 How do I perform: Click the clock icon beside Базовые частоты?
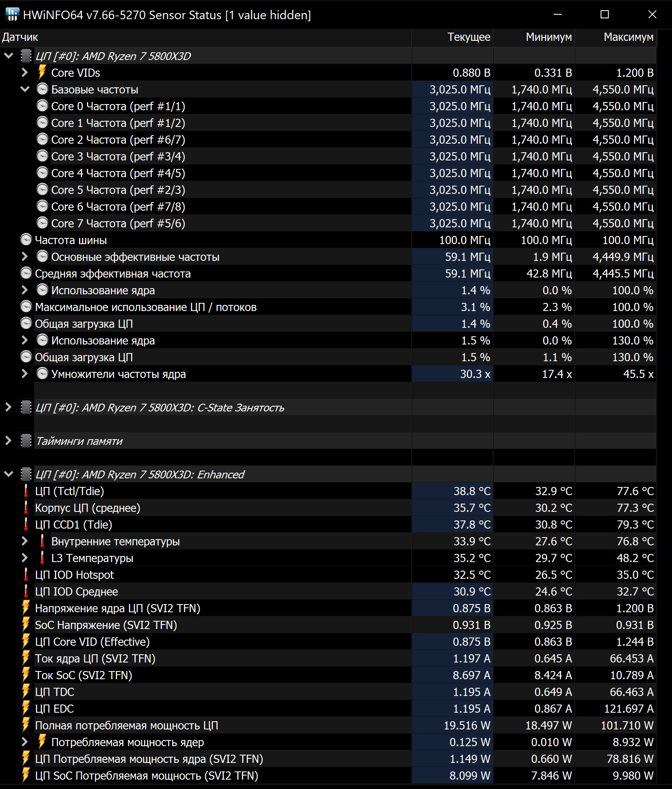(x=42, y=89)
